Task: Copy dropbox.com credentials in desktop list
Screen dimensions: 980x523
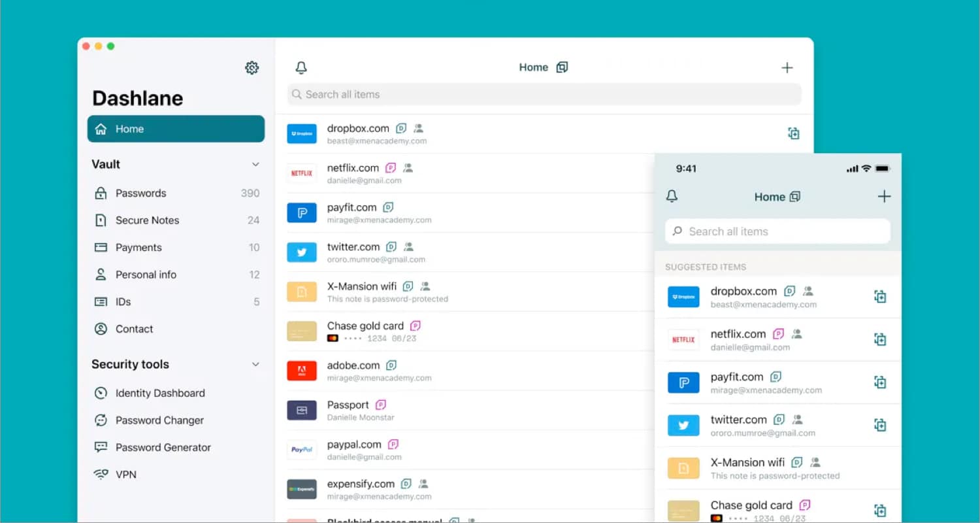Action: coord(793,133)
